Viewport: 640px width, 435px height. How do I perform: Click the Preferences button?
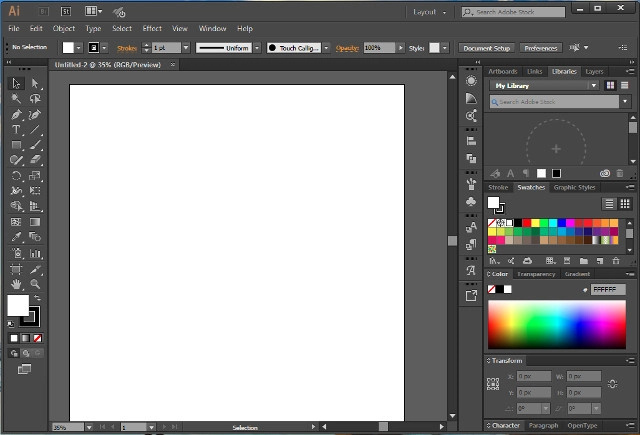tap(540, 48)
